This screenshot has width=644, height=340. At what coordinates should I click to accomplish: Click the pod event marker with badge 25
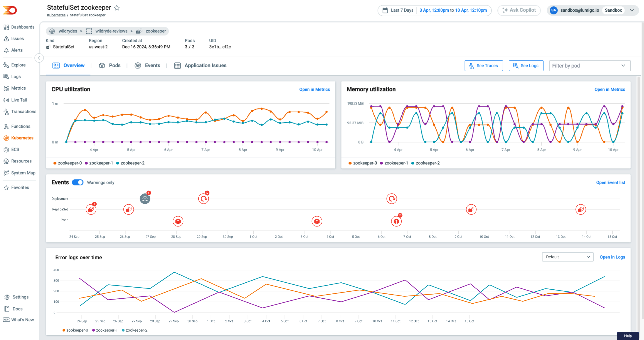pyautogui.click(x=396, y=221)
